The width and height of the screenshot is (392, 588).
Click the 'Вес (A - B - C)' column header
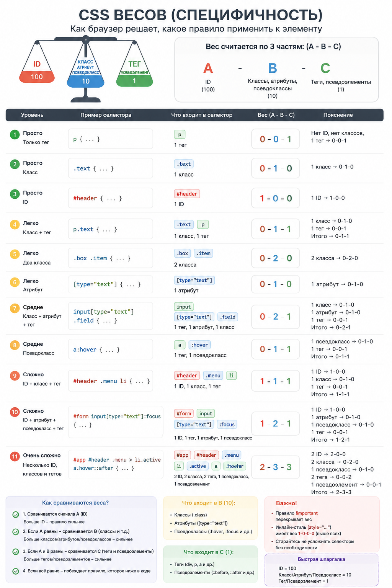click(x=276, y=115)
